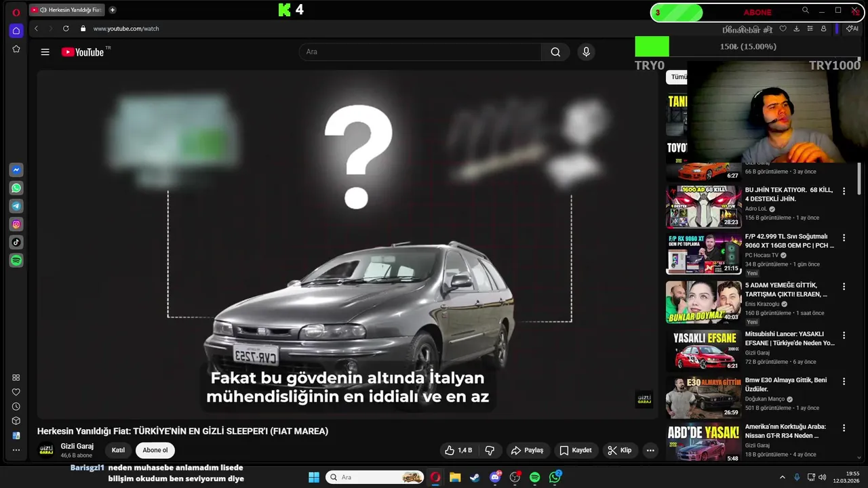Open the Adro LoL channel name

756,209
